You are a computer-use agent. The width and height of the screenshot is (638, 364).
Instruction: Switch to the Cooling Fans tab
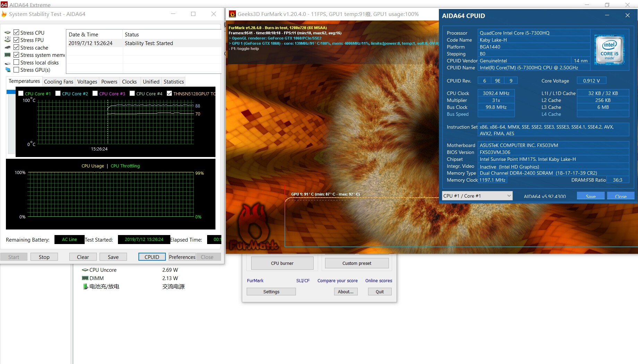point(59,82)
